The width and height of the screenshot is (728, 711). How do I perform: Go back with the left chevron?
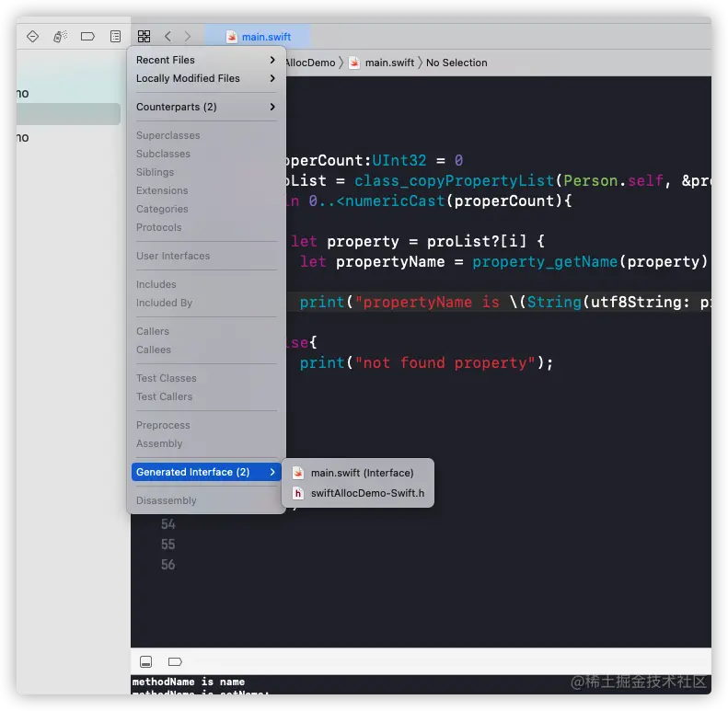[168, 36]
